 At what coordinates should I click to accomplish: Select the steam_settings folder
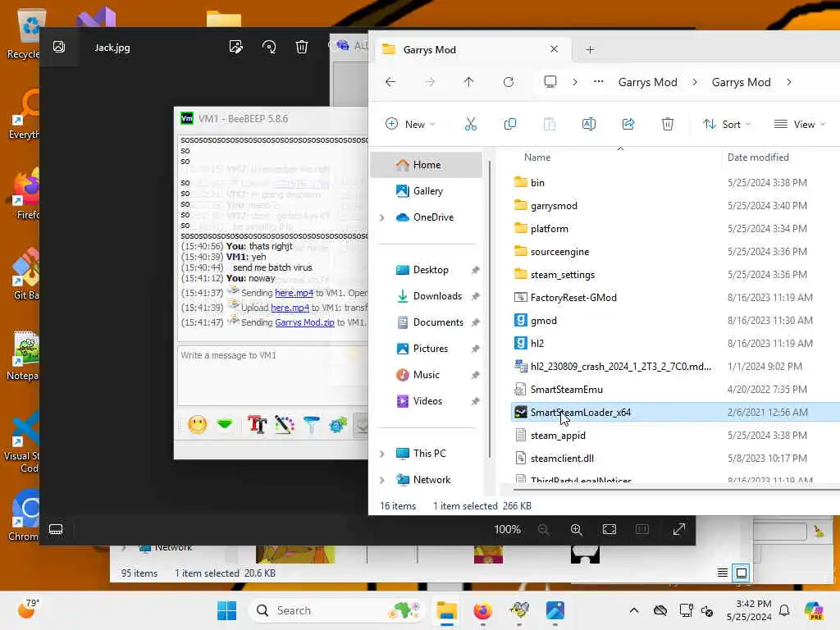click(563, 275)
